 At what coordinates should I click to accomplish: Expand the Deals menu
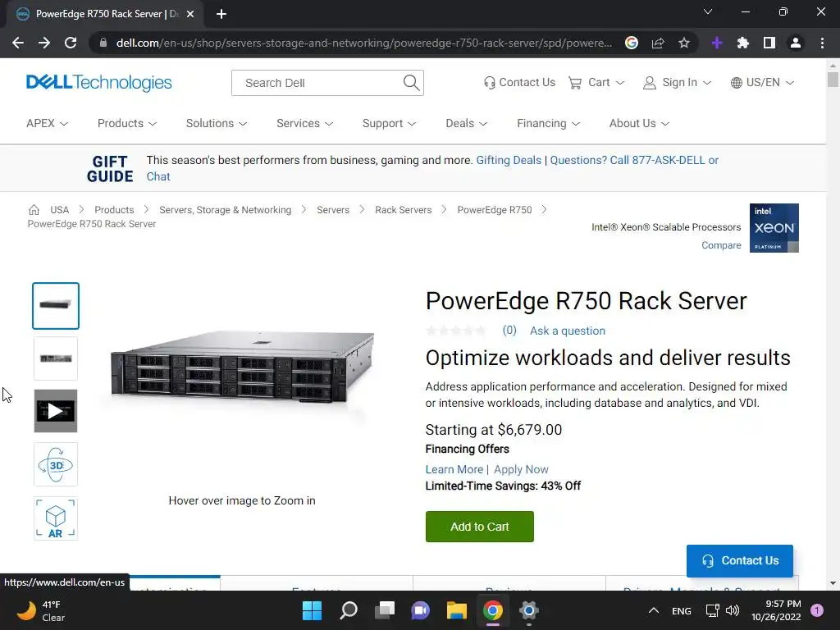pyautogui.click(x=466, y=123)
